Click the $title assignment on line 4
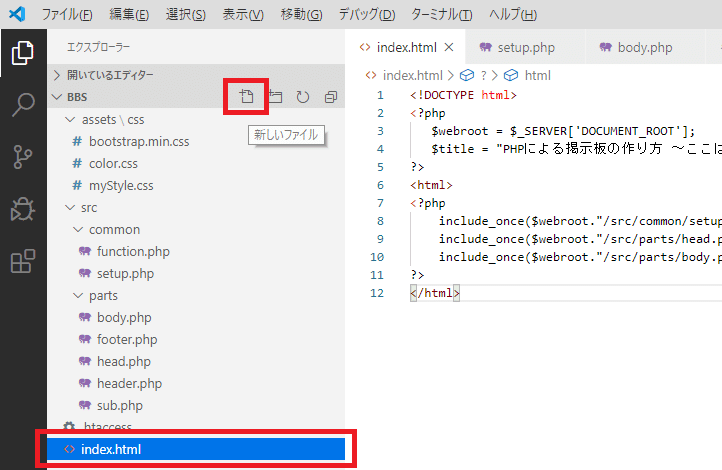The image size is (722, 470). [x=576, y=149]
